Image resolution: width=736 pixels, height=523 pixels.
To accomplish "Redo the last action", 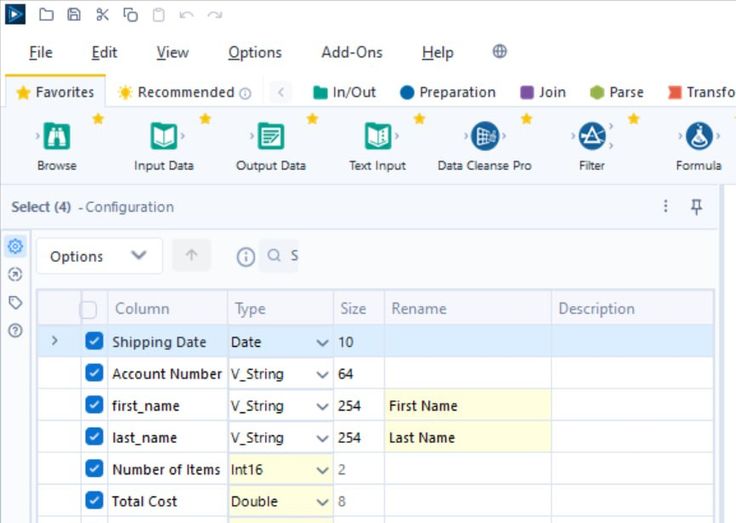I will 215,15.
